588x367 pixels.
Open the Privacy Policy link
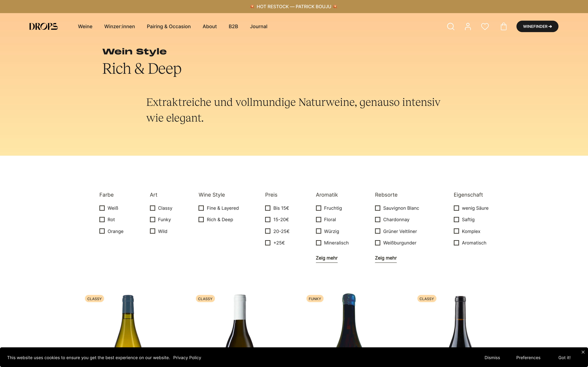[187, 357]
